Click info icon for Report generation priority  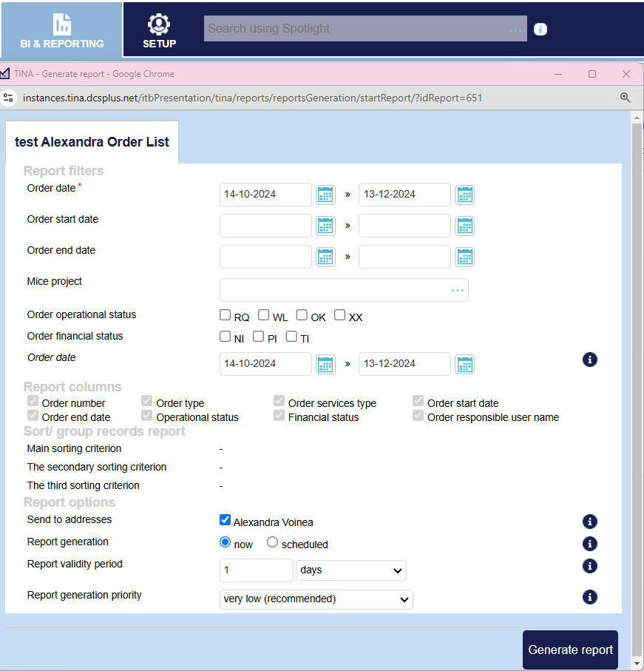589,597
